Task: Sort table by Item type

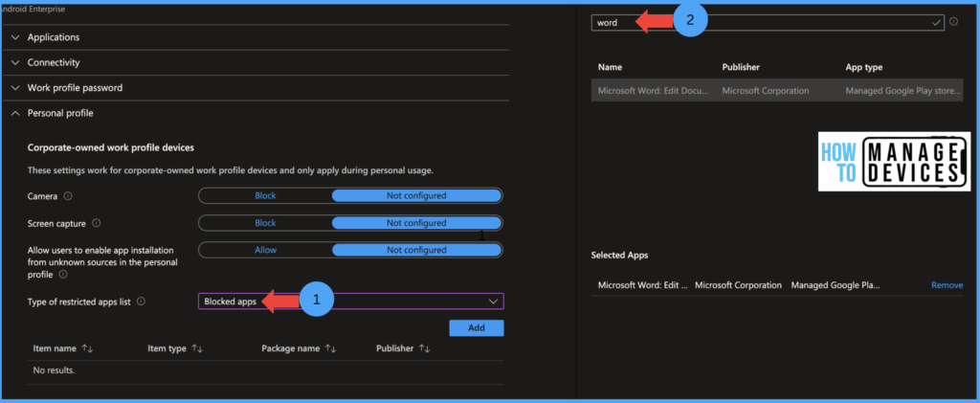Action: click(x=175, y=348)
